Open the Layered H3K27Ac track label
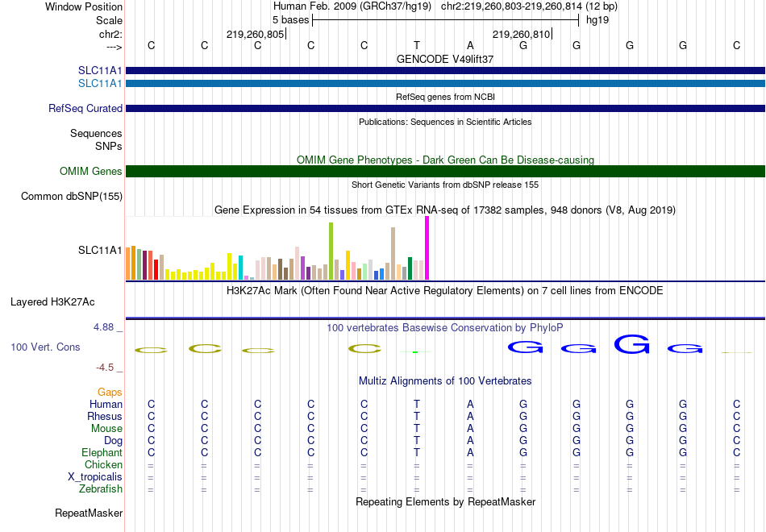Image resolution: width=766 pixels, height=532 pixels. tap(52, 302)
